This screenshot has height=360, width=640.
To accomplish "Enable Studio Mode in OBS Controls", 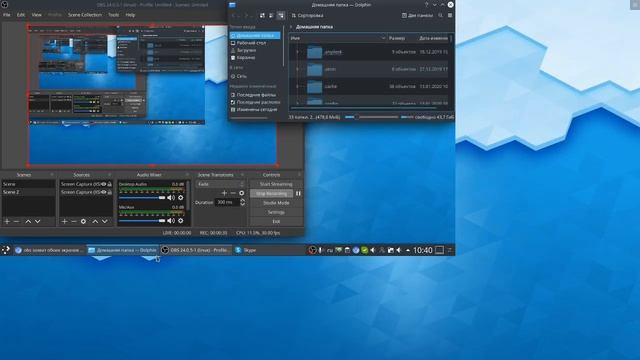I will coord(276,203).
